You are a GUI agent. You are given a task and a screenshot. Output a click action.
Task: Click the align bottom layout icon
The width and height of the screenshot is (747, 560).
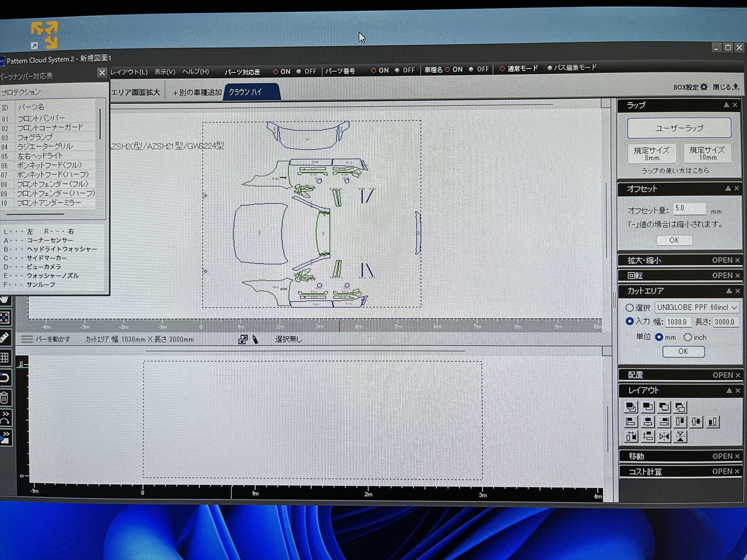click(713, 422)
